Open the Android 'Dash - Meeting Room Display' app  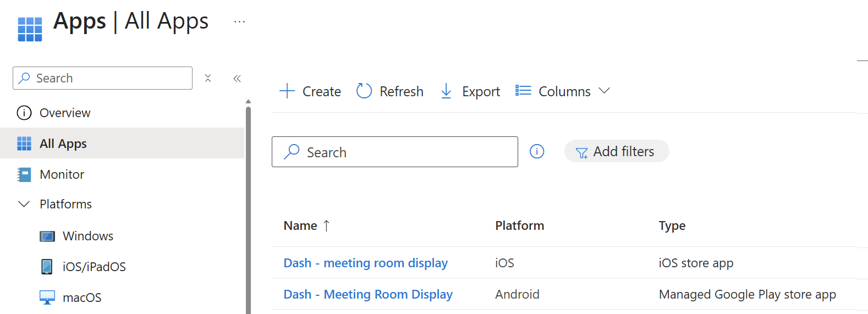pos(368,294)
